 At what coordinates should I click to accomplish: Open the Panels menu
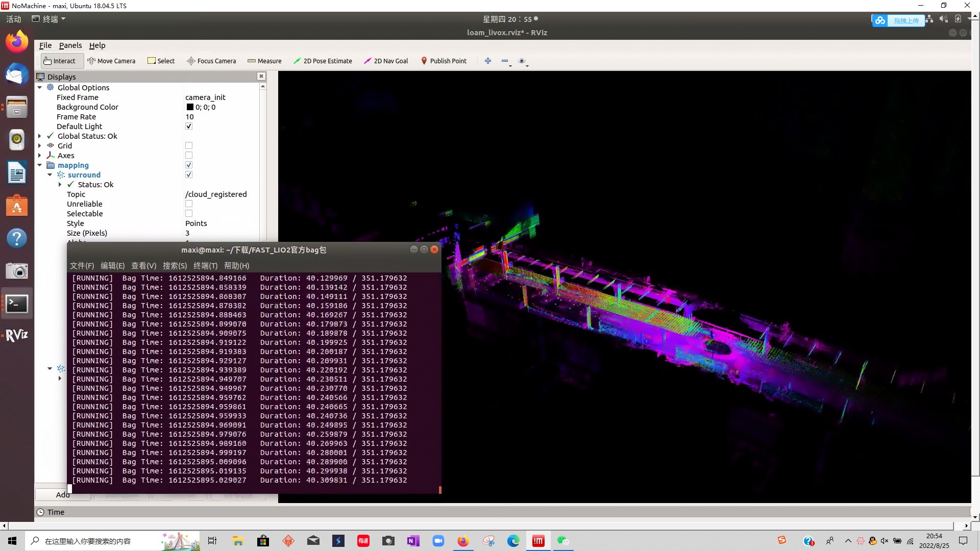point(70,45)
